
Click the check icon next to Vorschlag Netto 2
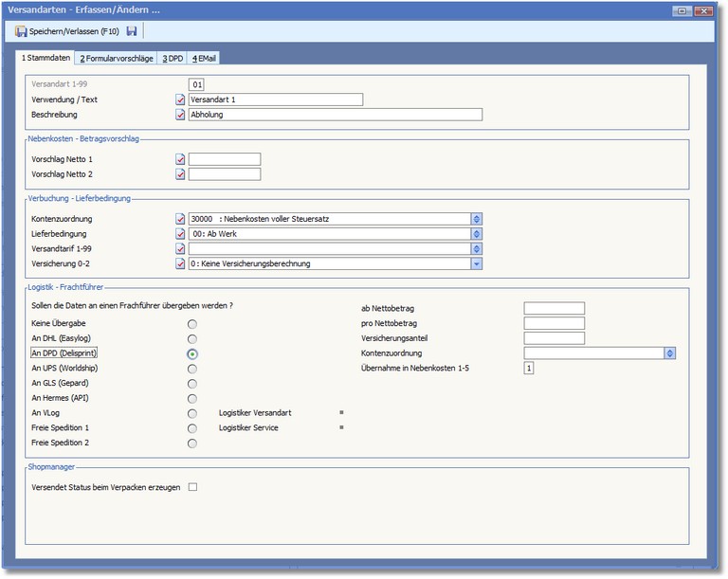coord(180,174)
